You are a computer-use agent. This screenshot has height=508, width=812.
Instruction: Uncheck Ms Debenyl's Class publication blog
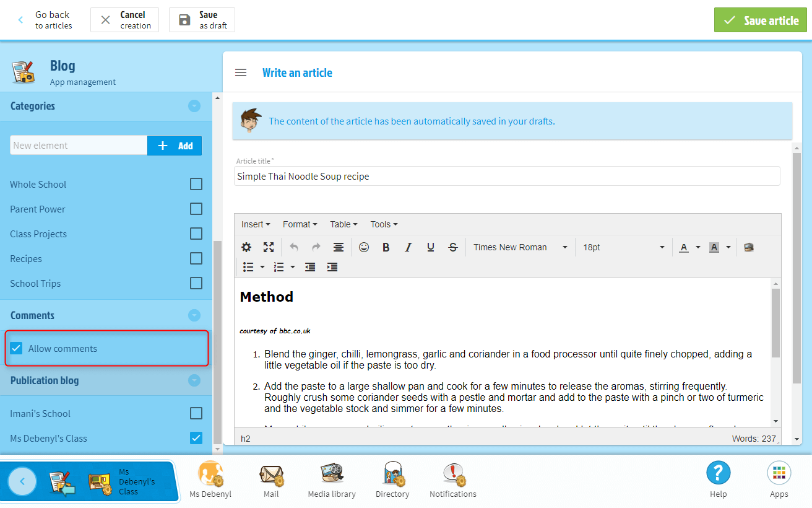[196, 438]
